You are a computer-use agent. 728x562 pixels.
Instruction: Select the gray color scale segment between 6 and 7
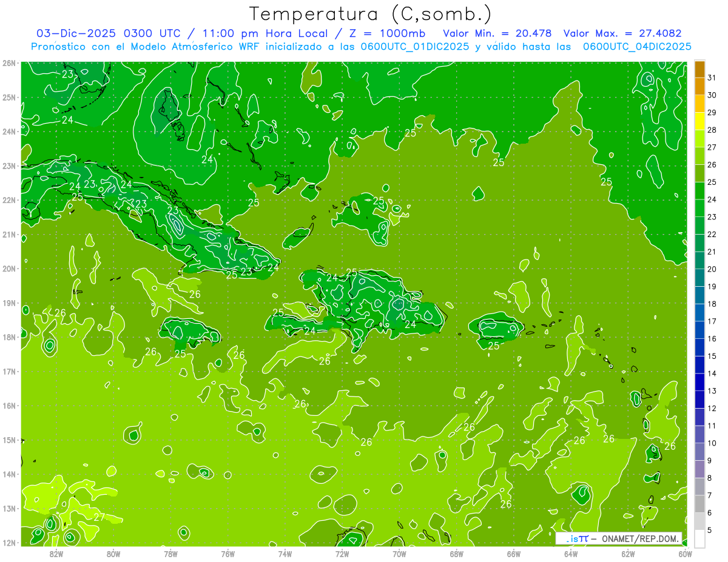(699, 504)
